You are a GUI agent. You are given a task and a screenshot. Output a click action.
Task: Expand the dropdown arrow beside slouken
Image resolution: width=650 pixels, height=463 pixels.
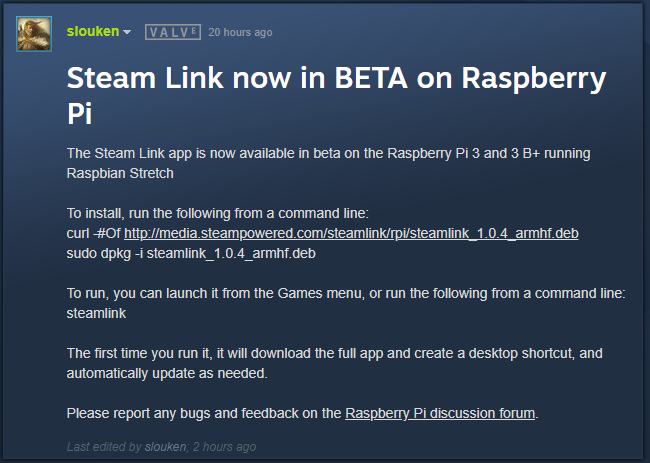coord(127,32)
